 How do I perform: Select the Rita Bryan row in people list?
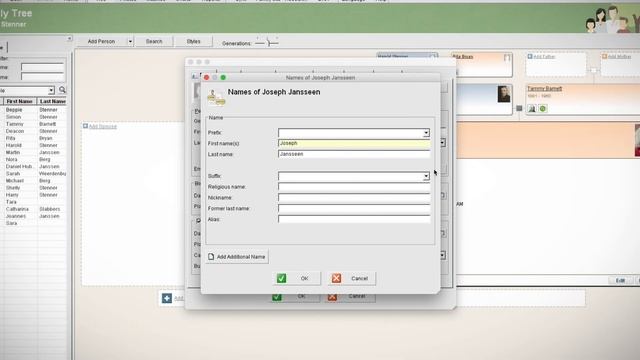coord(33,138)
